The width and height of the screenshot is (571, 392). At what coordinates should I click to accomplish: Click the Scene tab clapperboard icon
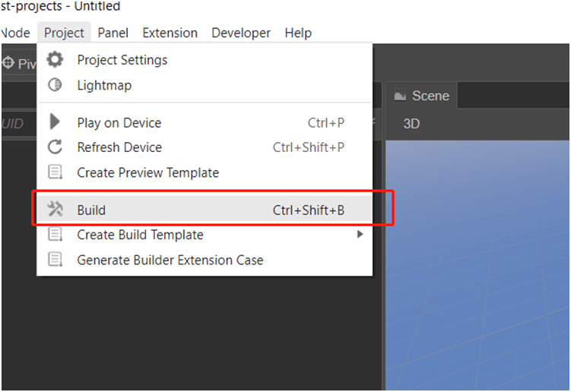pos(400,95)
